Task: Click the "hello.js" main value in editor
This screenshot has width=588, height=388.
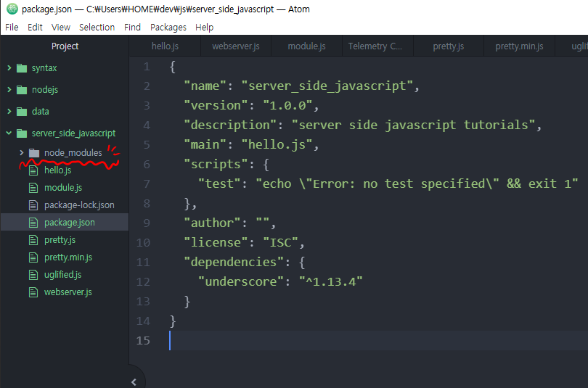Action: pos(277,144)
